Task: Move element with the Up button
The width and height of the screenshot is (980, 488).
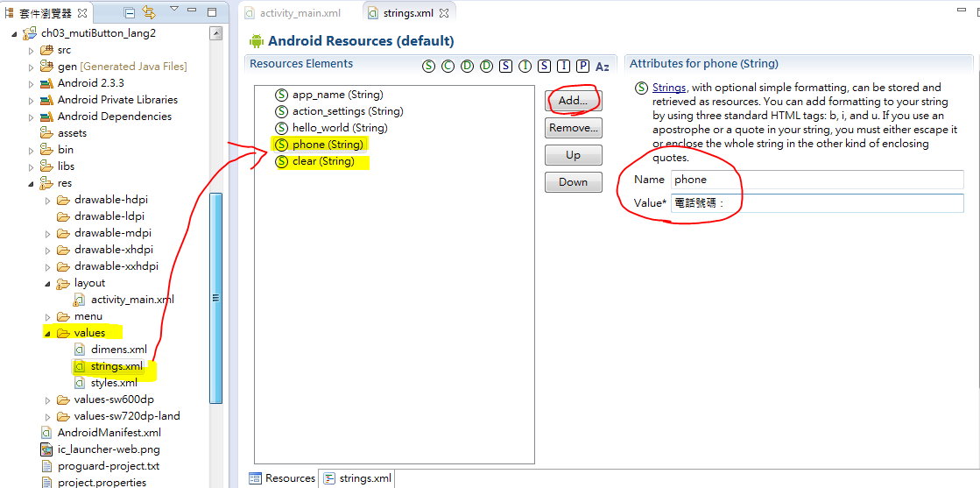Action: click(x=573, y=155)
